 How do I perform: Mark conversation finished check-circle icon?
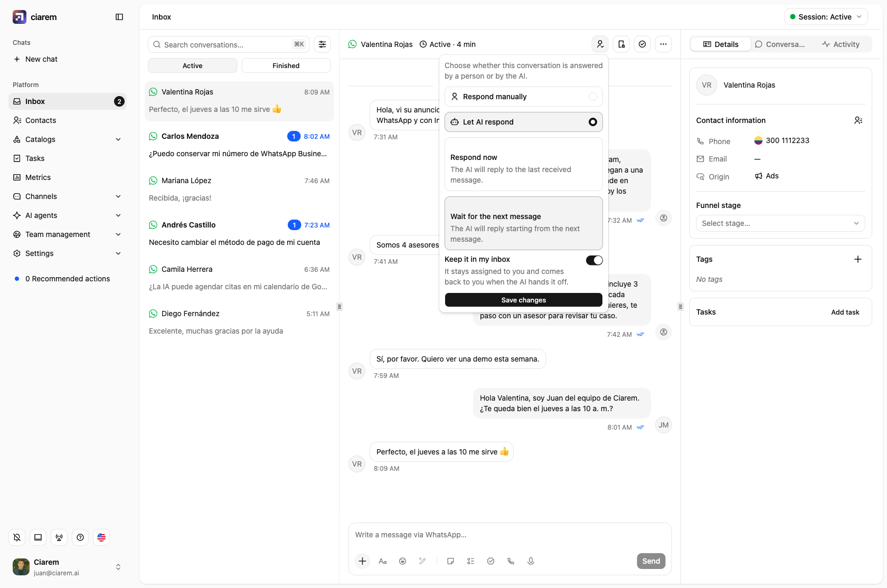click(x=642, y=44)
